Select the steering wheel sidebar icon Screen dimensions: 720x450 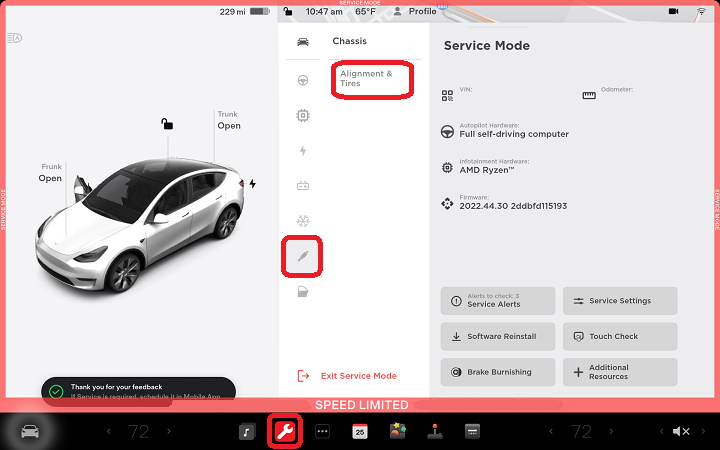pyautogui.click(x=303, y=79)
